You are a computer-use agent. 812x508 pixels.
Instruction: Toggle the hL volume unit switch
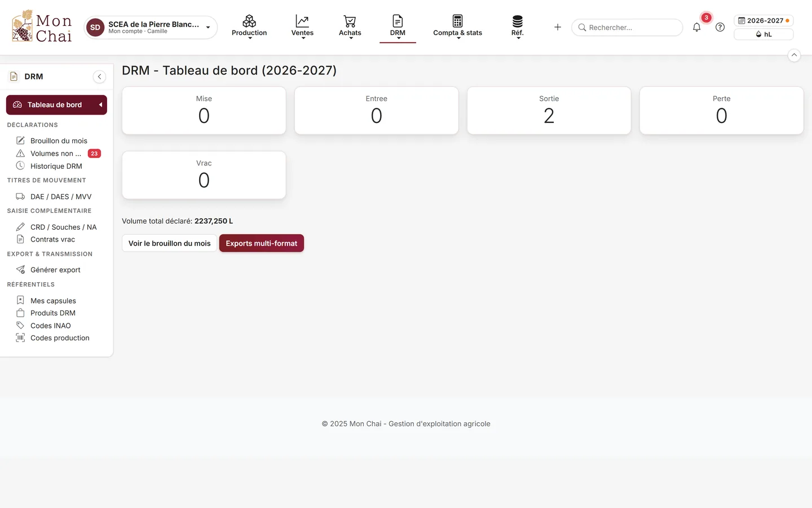point(764,34)
